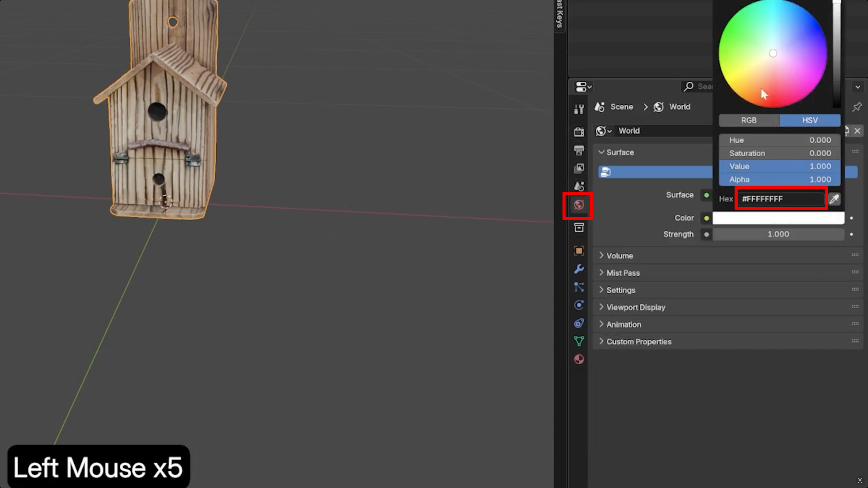Viewport: 868px width, 488px height.
Task: Click World in the breadcrumb path
Action: pyautogui.click(x=679, y=107)
